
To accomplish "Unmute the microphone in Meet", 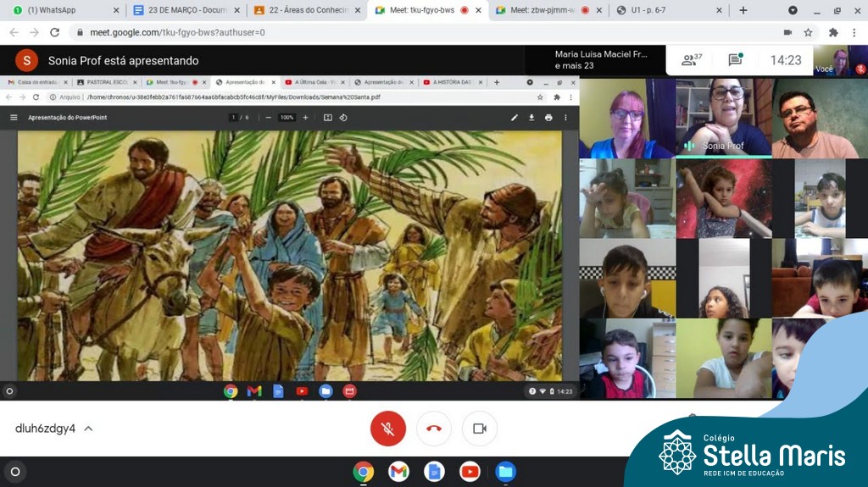I will coord(387,429).
